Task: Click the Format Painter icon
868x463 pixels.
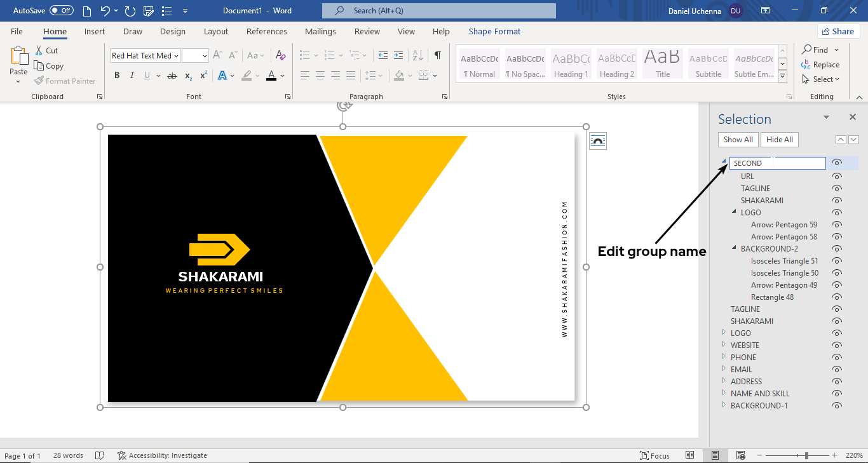Action: [39, 81]
